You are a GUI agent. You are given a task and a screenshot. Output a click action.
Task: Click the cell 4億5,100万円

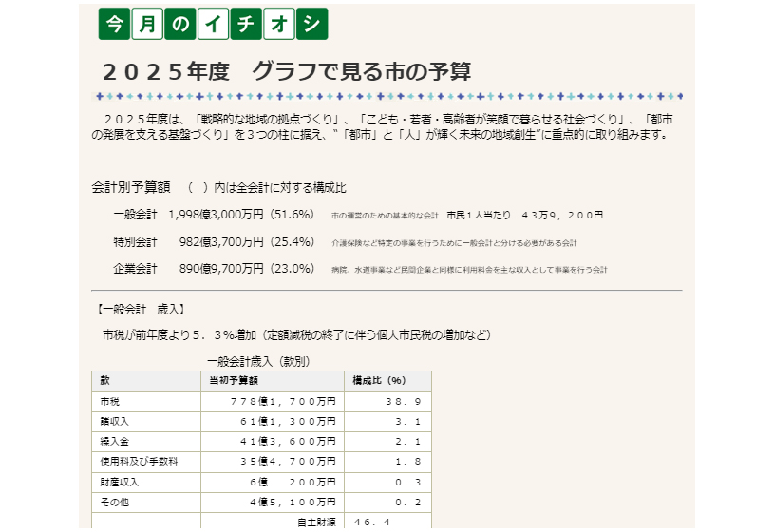click(273, 503)
